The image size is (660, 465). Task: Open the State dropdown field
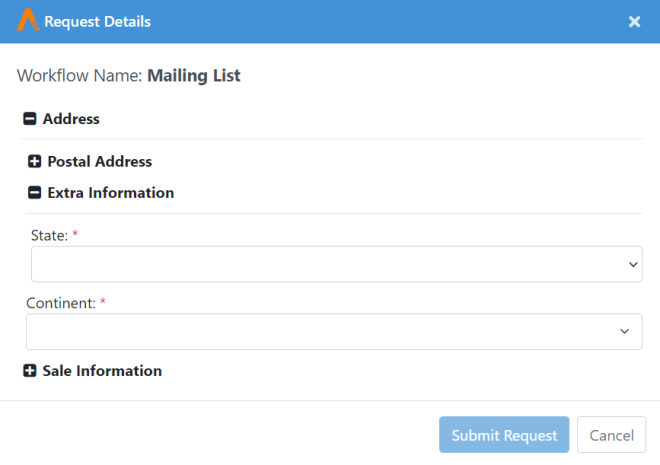[x=337, y=264]
